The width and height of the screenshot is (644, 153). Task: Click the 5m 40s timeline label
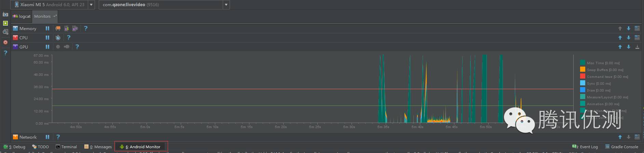coord(417,127)
